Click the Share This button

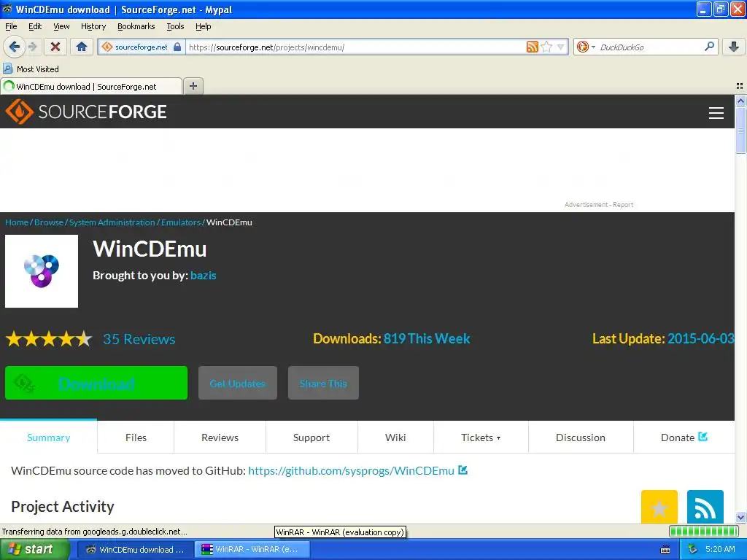pos(323,383)
